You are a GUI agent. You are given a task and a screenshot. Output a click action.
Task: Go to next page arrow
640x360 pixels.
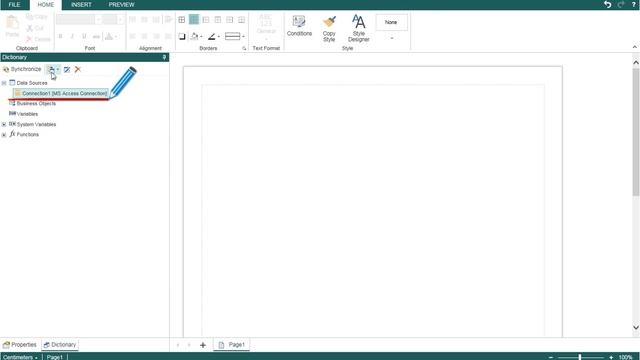pyautogui.click(x=189, y=345)
